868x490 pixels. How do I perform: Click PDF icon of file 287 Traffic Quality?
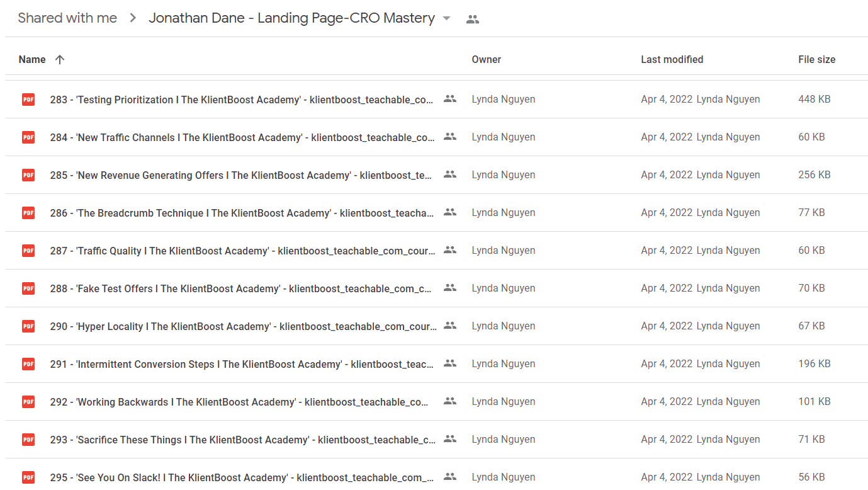tap(28, 251)
